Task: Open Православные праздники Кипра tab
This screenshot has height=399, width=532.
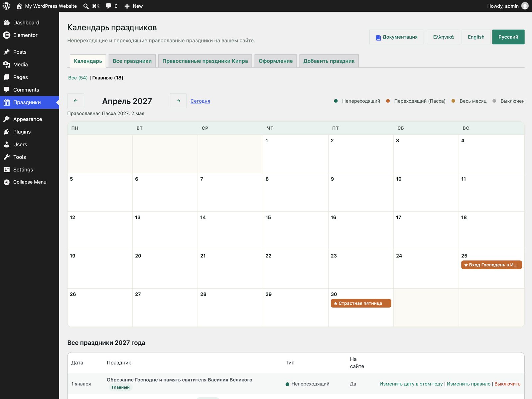Action: (x=205, y=61)
